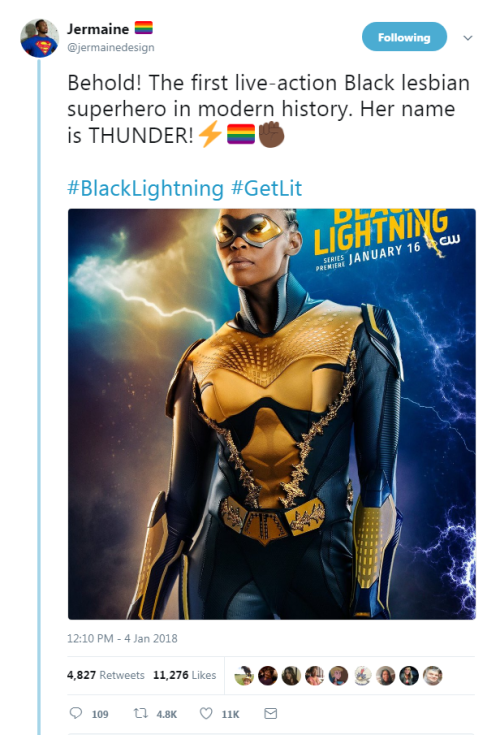Viewport: 500px width, 735px height.
Task: Toggle the Following button
Action: [404, 37]
